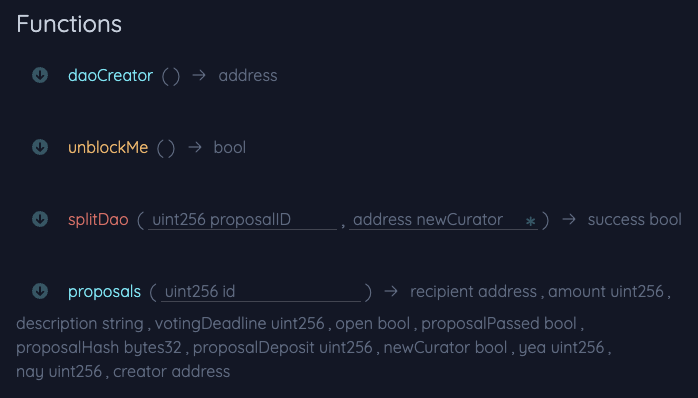
Task: Focus the uint256 id input field
Action: tap(261, 292)
